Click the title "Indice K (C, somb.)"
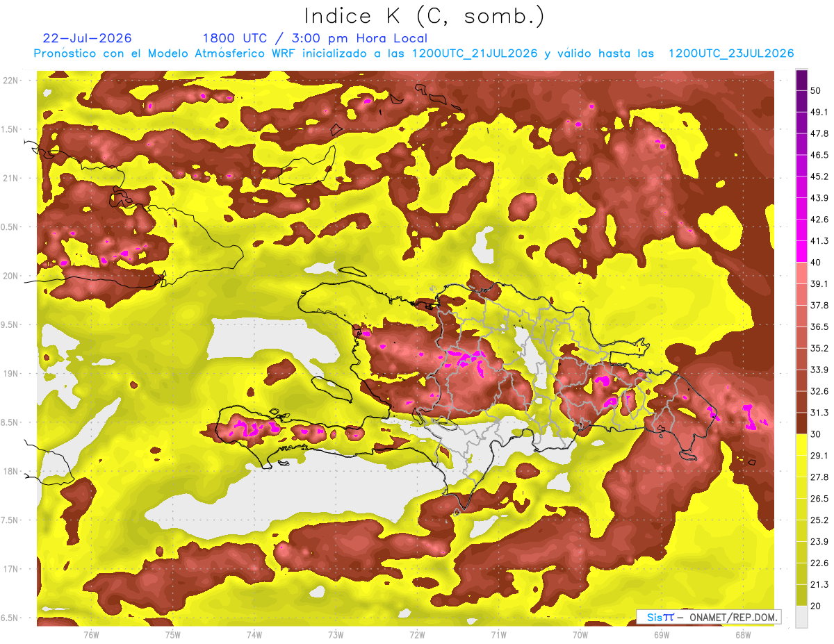Screen dimensions: 834x644 pyautogui.click(x=425, y=16)
